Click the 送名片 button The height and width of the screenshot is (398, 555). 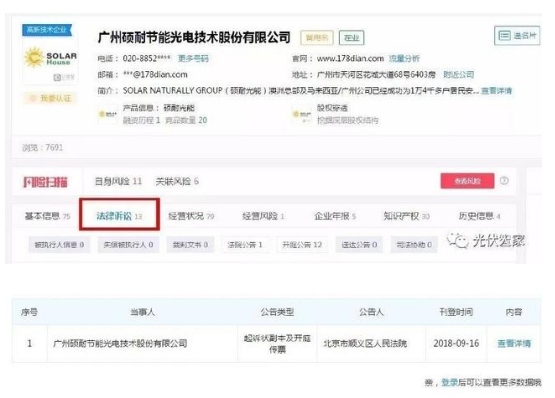(517, 35)
